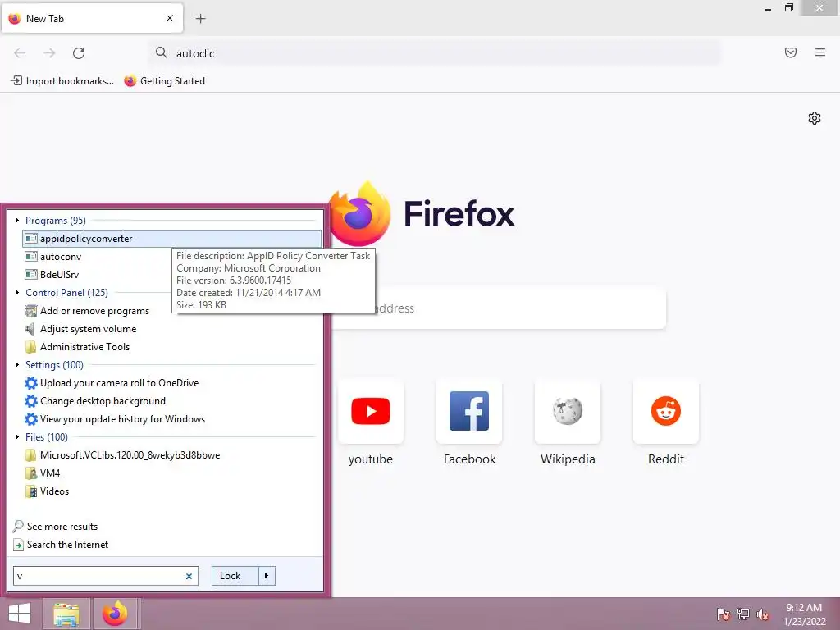Screen dimensions: 840x630
Task: Click the muted volume tray icon
Action: pos(762,614)
